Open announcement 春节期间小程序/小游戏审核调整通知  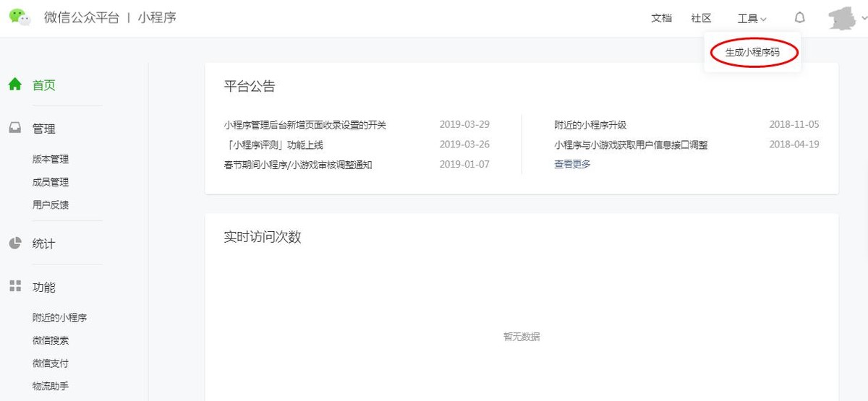click(x=298, y=164)
